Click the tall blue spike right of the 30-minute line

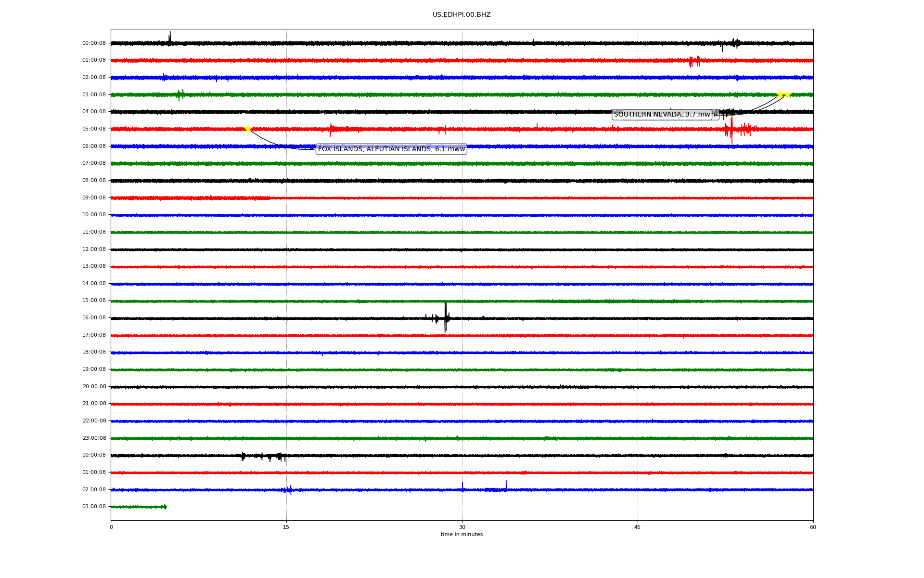(506, 485)
